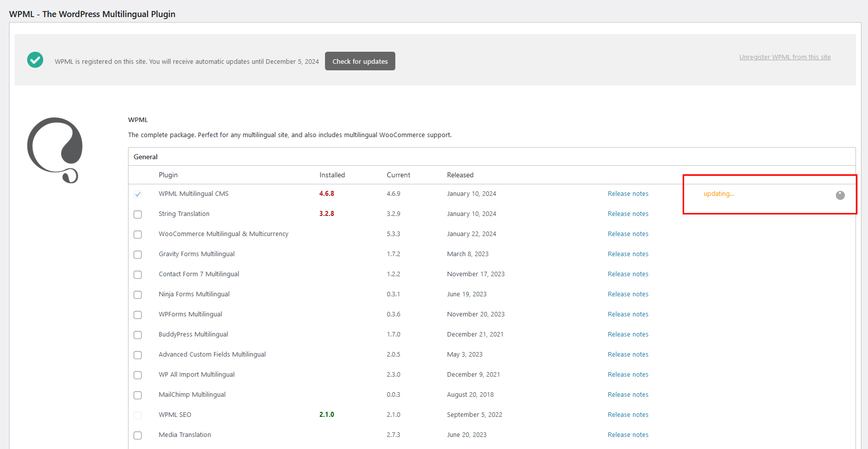The image size is (868, 449).
Task: Click the WPML logo image
Action: (55, 150)
